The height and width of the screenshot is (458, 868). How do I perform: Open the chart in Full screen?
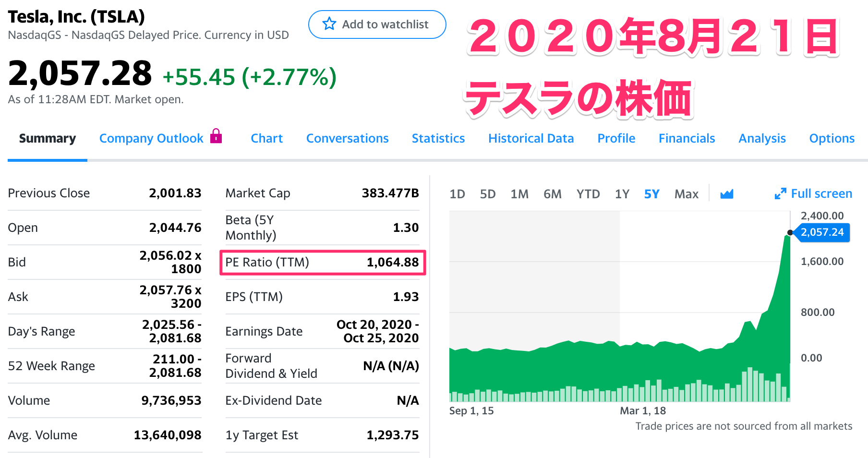[x=821, y=193]
